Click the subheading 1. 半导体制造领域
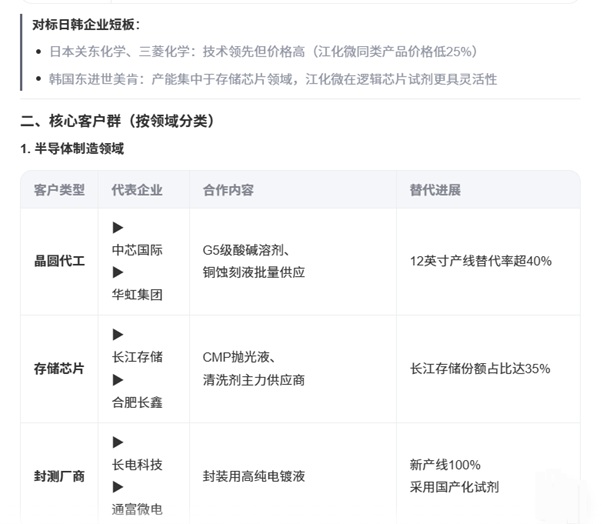The height and width of the screenshot is (524, 603). (72, 148)
